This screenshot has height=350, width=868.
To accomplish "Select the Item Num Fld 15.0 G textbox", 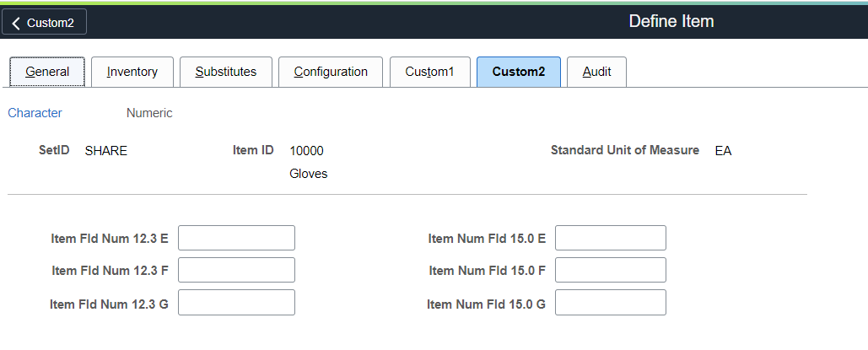I will (610, 302).
